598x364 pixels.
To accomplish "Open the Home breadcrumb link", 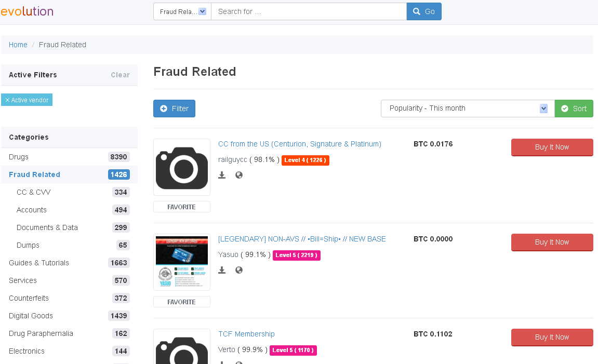I will (18, 45).
